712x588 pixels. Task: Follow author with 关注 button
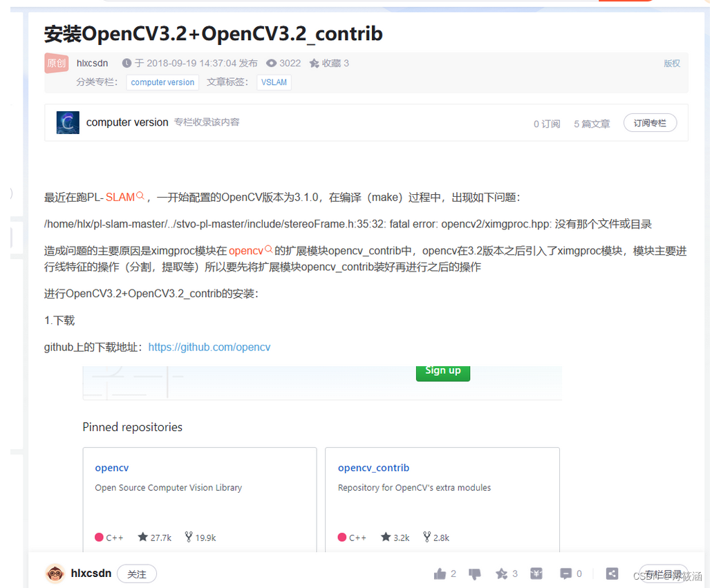tap(137, 574)
